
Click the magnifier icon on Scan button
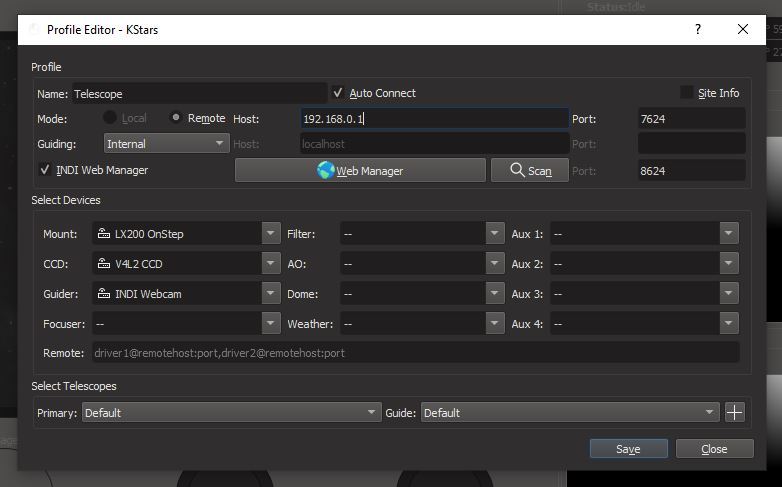point(517,170)
